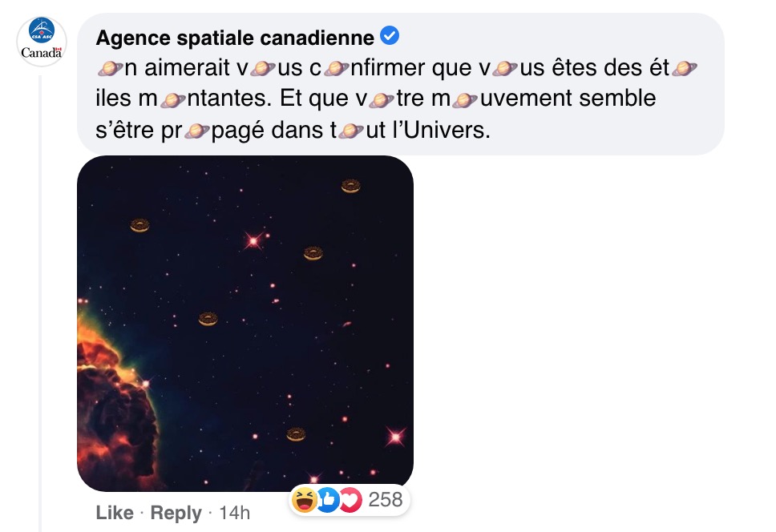Like the space agency's comment

coord(115,513)
